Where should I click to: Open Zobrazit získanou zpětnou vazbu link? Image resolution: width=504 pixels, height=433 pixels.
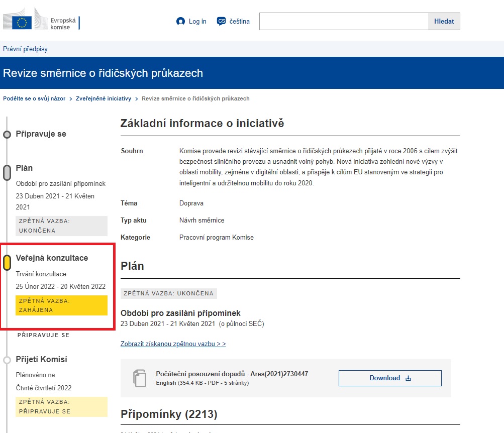[173, 344]
